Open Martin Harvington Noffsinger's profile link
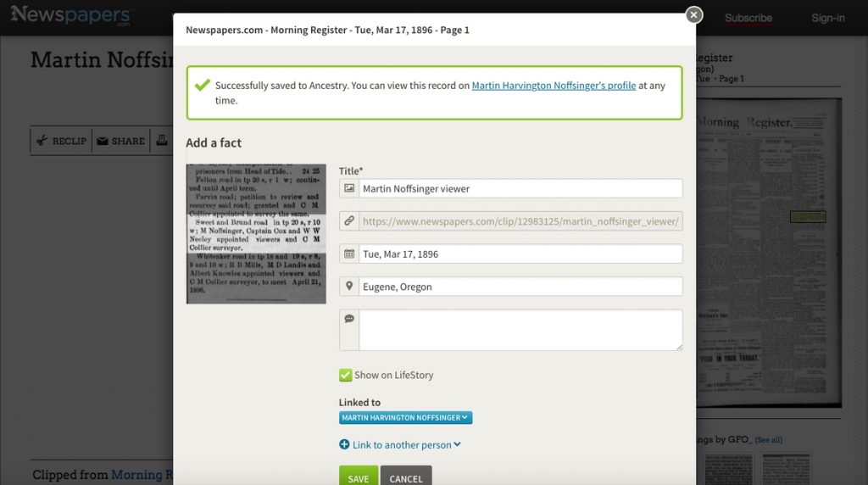The height and width of the screenshot is (485, 868). tap(554, 86)
